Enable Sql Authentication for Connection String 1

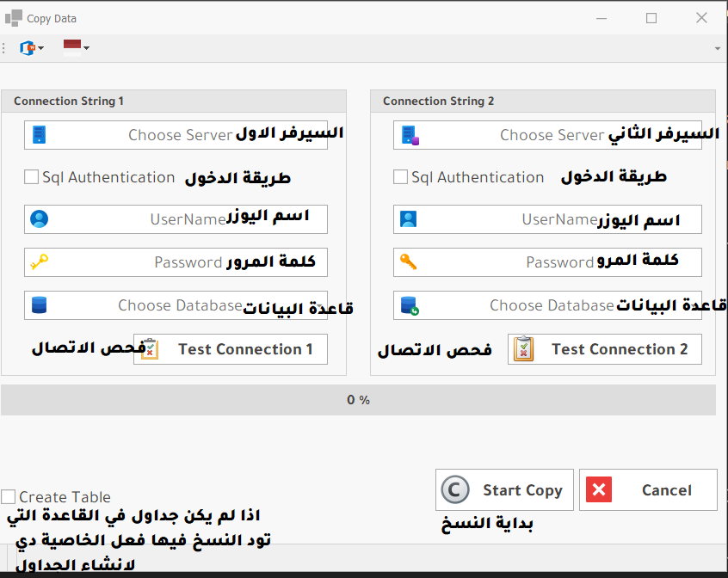pyautogui.click(x=32, y=177)
